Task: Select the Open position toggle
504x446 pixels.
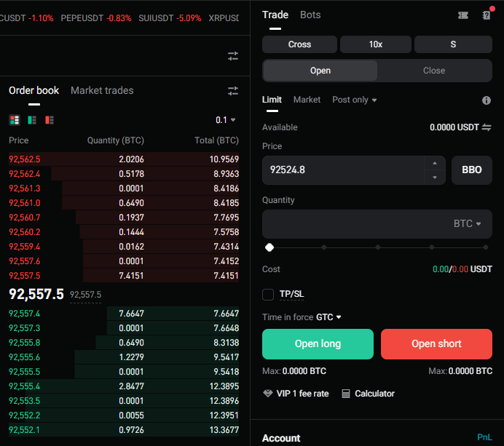Action: (320, 71)
